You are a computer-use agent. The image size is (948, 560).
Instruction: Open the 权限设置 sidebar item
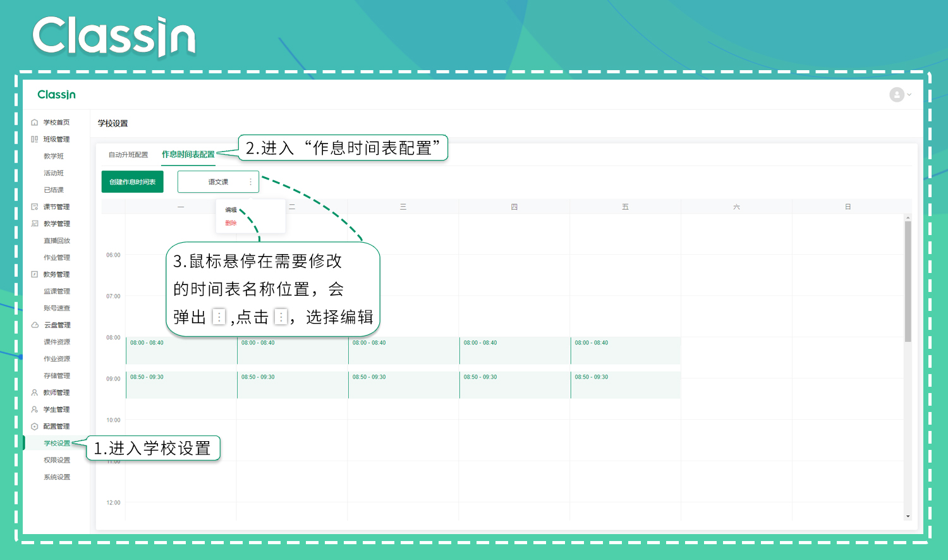click(57, 460)
